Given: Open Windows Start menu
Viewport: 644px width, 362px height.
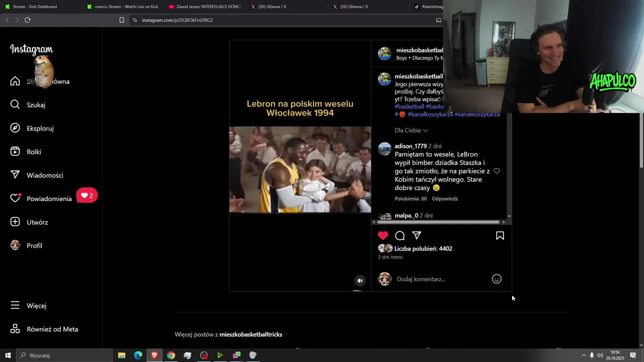Looking at the screenshot, I should [x=8, y=355].
